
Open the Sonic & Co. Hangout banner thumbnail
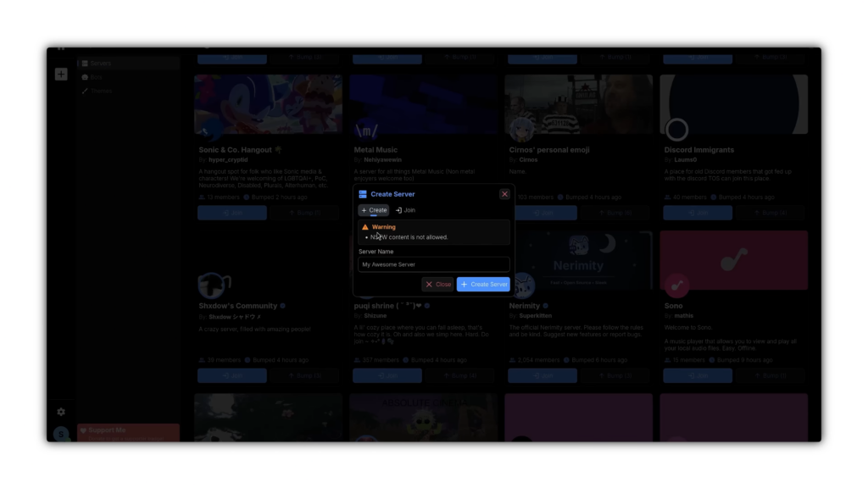coord(268,104)
